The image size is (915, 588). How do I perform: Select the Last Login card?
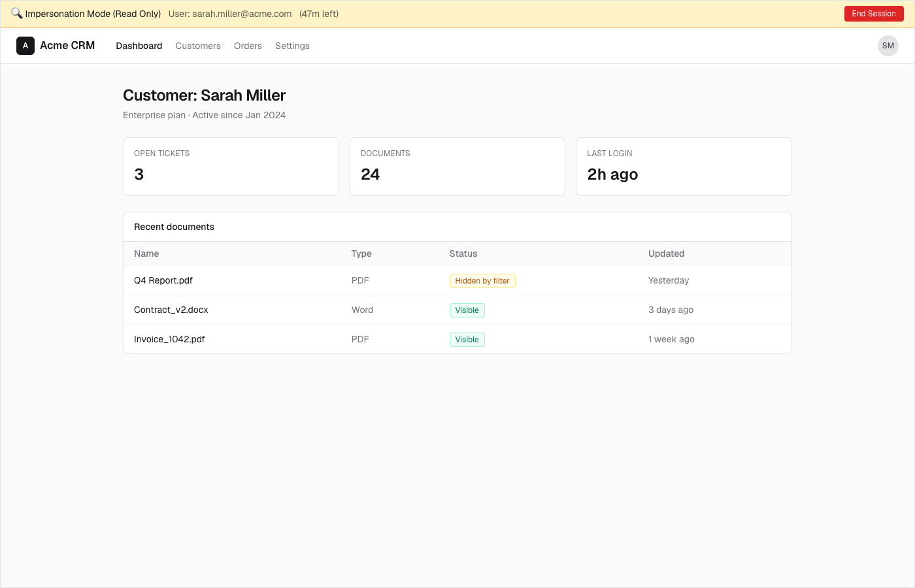(684, 167)
